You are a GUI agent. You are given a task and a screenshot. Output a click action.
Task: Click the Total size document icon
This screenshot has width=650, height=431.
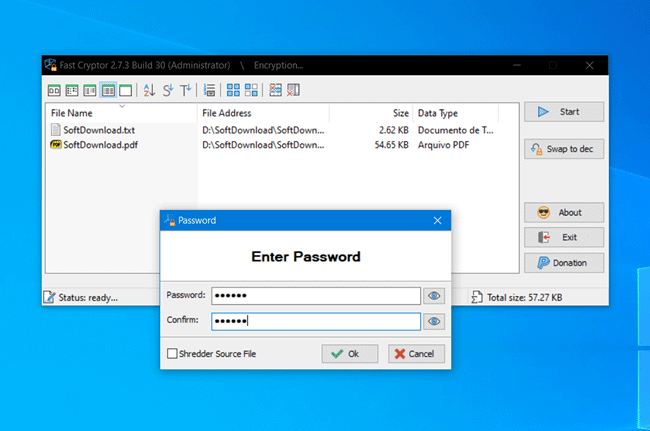(477, 297)
